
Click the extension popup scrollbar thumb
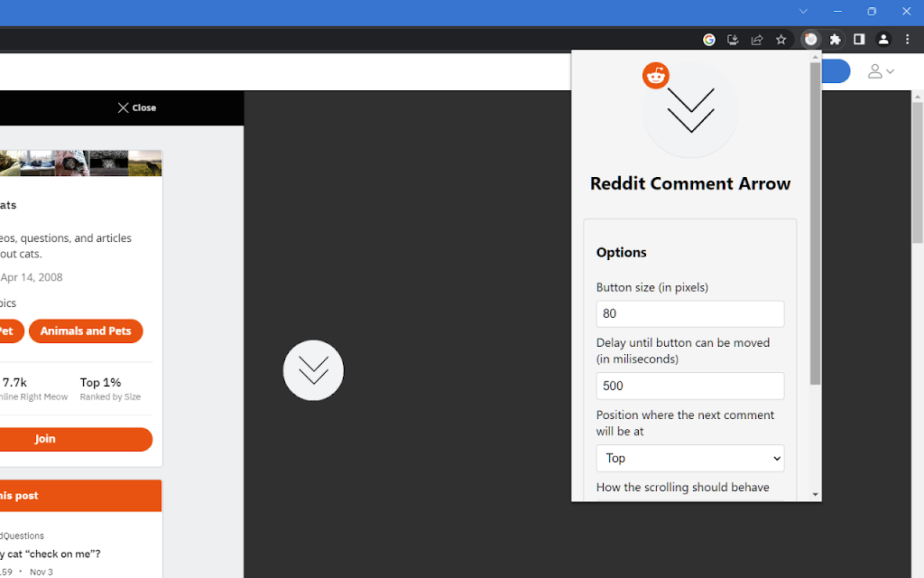click(x=816, y=224)
